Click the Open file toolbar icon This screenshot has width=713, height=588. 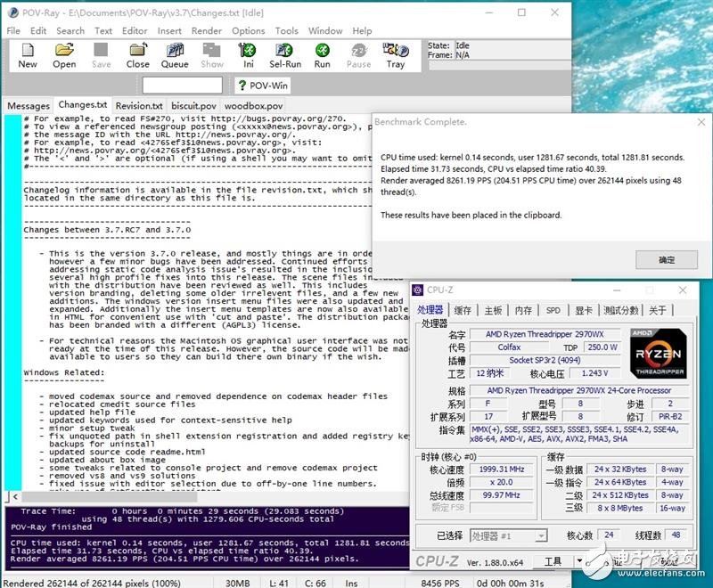64,55
